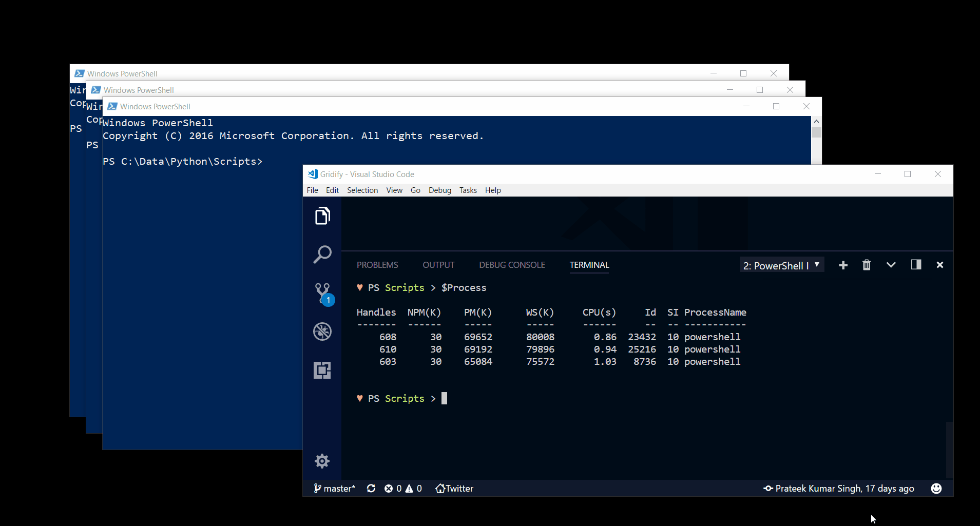Open the Explorer view in VS Code
The width and height of the screenshot is (980, 526).
322,216
